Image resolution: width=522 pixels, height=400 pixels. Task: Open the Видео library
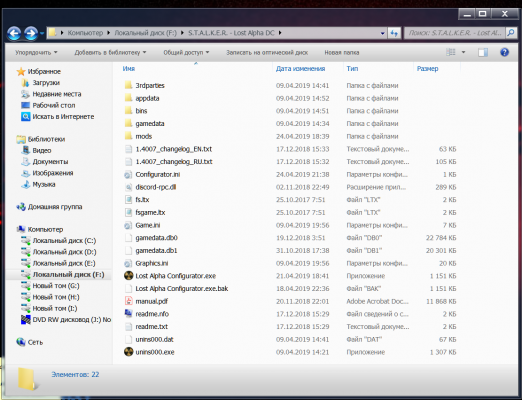42,150
